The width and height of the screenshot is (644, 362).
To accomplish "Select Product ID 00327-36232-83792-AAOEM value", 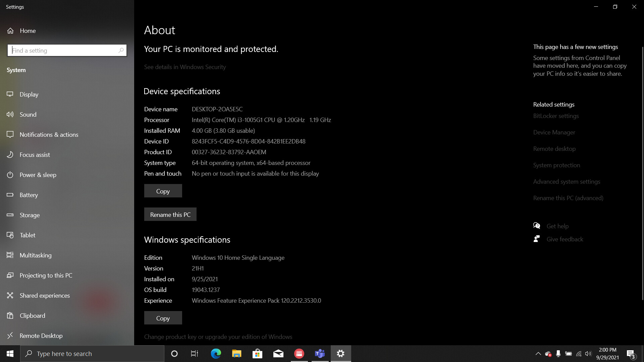I will tap(229, 152).
